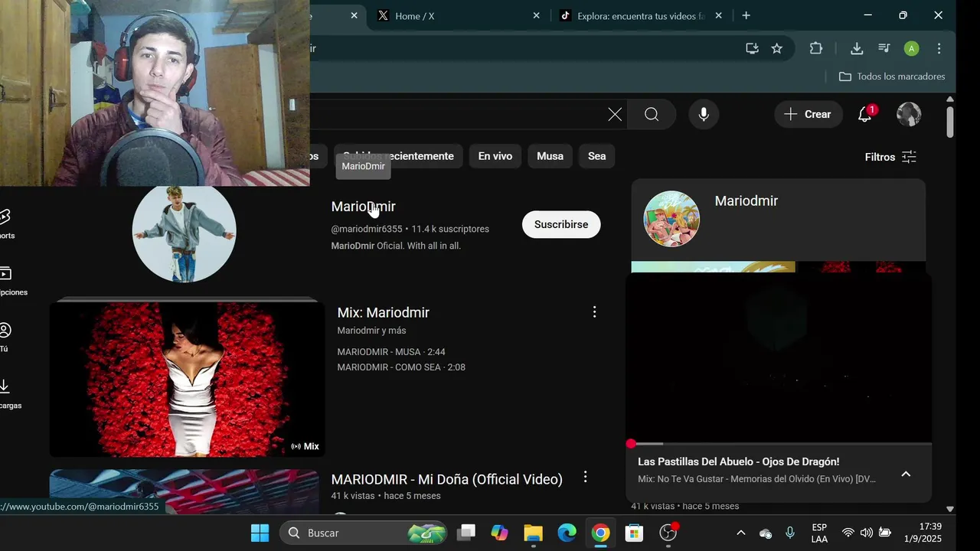
Task: Open Mariodmir in the right side panel
Action: (x=746, y=201)
